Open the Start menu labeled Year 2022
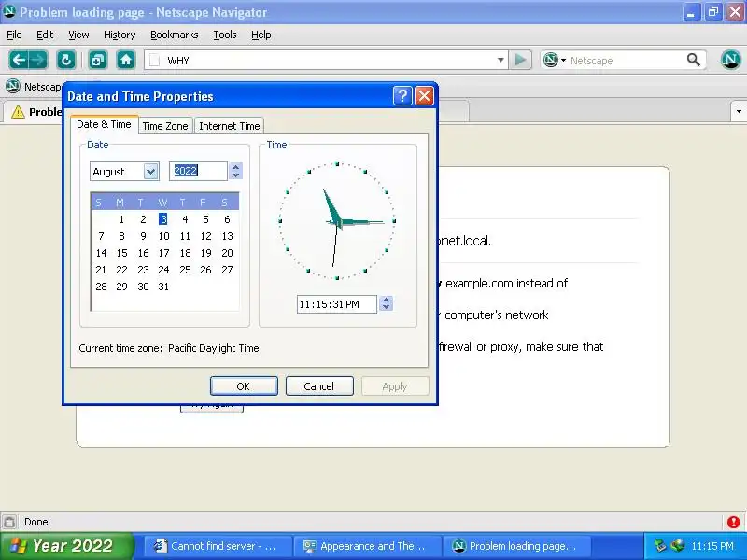Viewport: 747px width, 560px height. pos(66,546)
